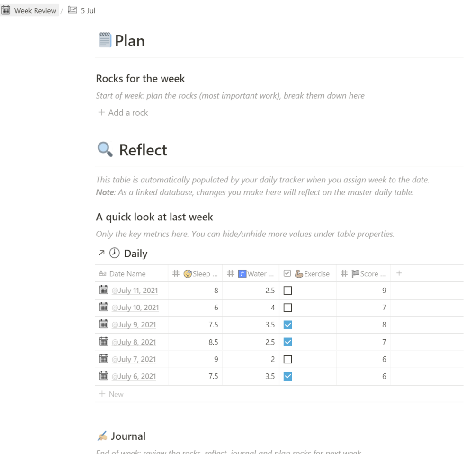Image resolution: width=476 pixels, height=454 pixels.
Task: Click the clock icon next to Daily
Action: [115, 253]
